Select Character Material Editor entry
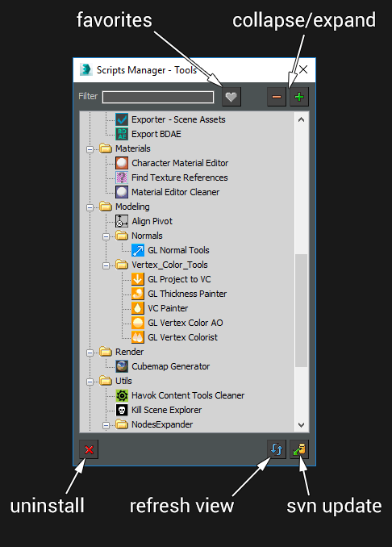Image resolution: width=392 pixels, height=547 pixels. (x=180, y=163)
